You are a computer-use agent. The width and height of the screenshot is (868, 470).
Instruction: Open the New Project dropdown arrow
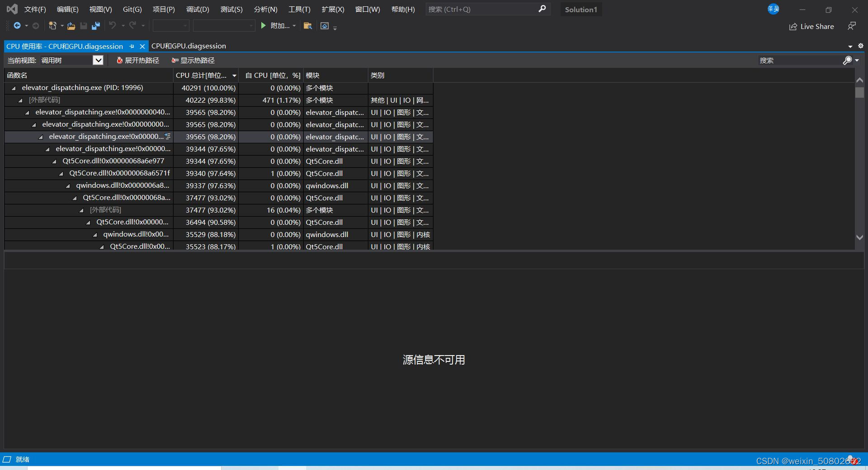[62, 26]
